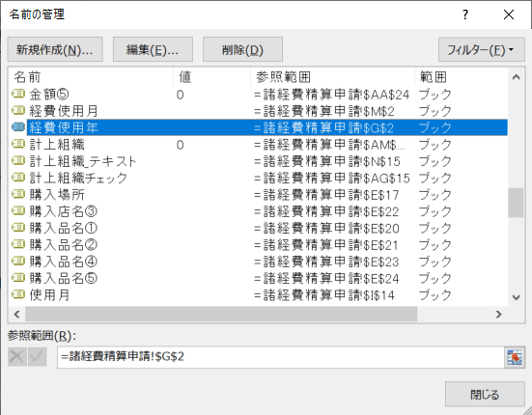
Task: Close the 名前の管理 dialog with X
Action: [x=509, y=14]
